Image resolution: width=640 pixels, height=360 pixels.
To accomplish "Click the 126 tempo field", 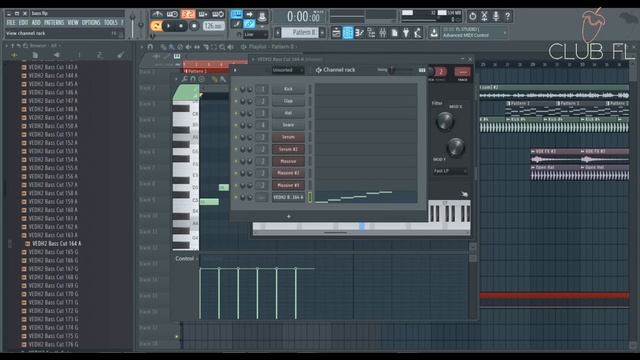I will click(x=213, y=26).
